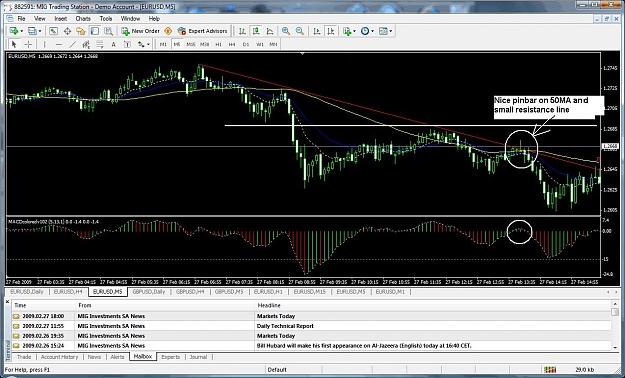This screenshot has height=378, width=625.
Task: Switch to M1 timeframe
Action: click(x=163, y=44)
